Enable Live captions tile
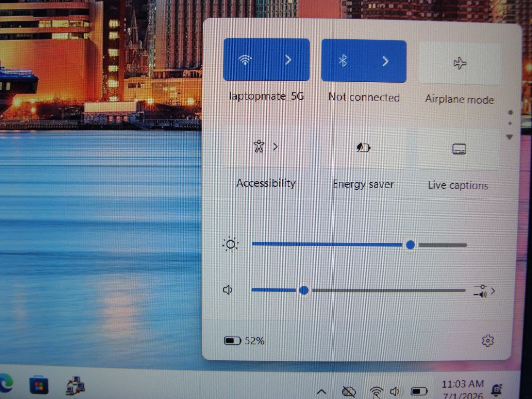532x399 pixels. coord(459,149)
